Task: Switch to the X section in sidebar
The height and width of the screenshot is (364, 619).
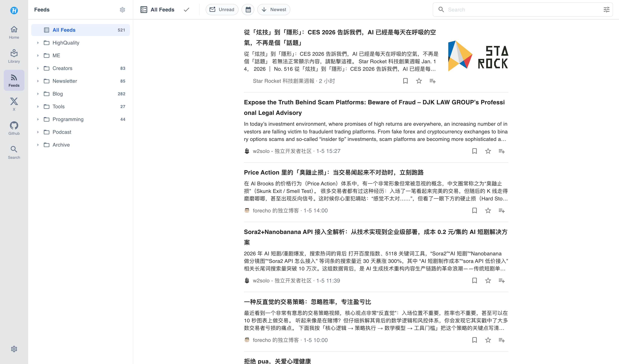Action: coord(14,104)
